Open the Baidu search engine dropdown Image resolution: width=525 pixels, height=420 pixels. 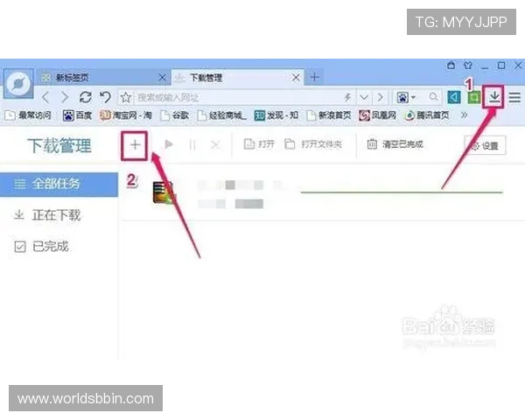406,97
